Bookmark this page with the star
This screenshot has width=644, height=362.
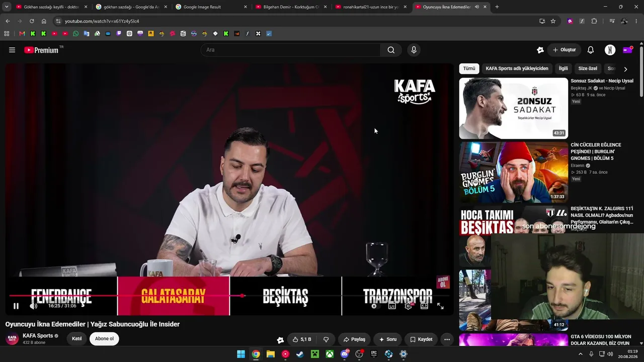point(553,21)
